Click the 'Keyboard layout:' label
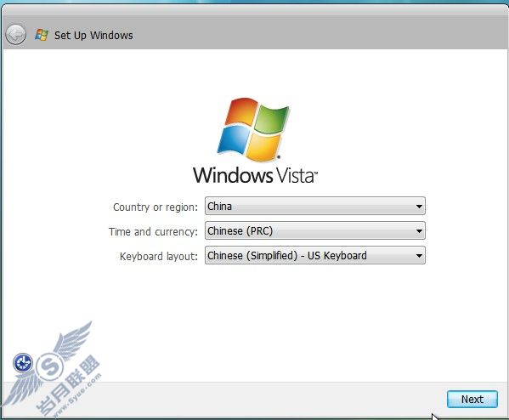Viewport: 509px width, 420px height. (158, 256)
